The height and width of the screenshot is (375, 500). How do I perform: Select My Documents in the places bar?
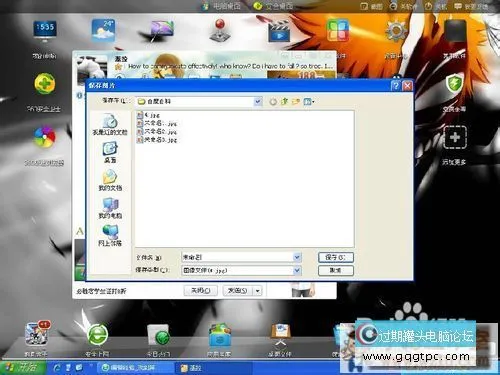point(110,180)
